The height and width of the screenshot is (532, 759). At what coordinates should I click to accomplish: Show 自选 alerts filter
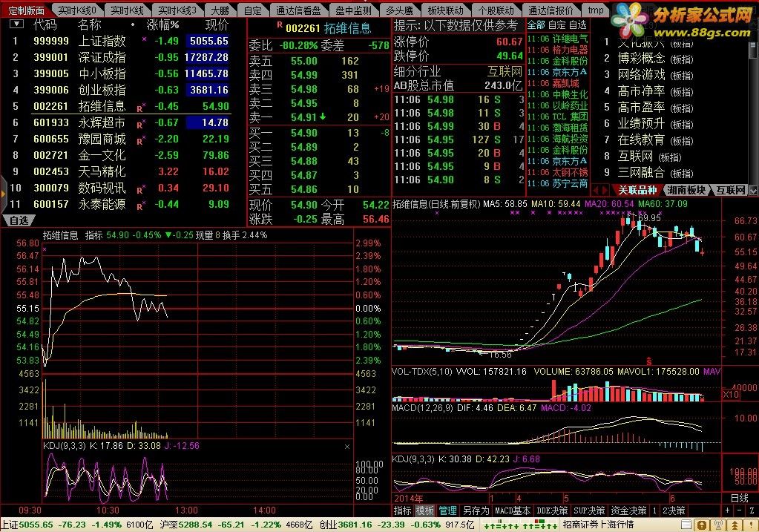click(577, 24)
